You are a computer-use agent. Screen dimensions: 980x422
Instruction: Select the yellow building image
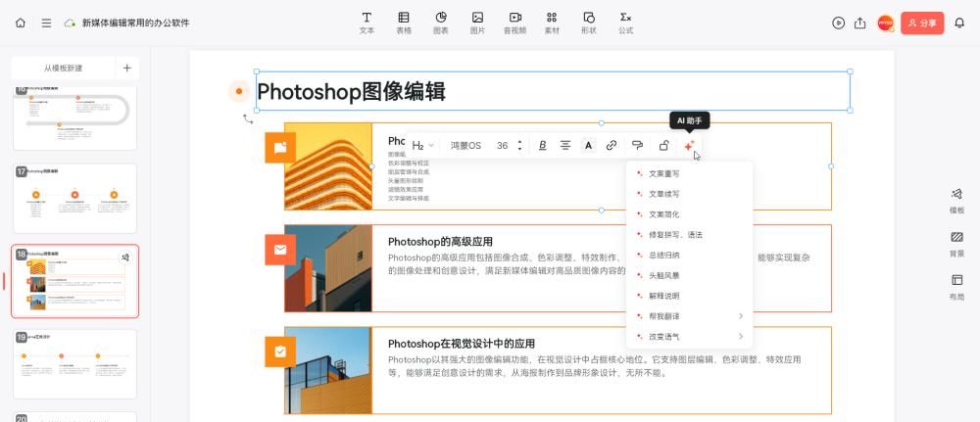(x=328, y=166)
